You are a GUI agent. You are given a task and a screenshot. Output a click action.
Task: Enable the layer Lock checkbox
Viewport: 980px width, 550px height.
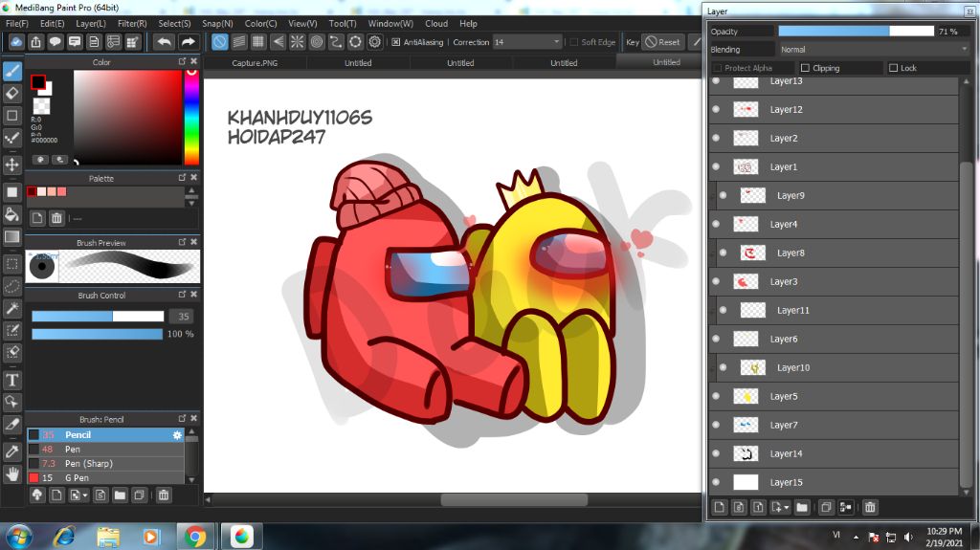tap(893, 68)
